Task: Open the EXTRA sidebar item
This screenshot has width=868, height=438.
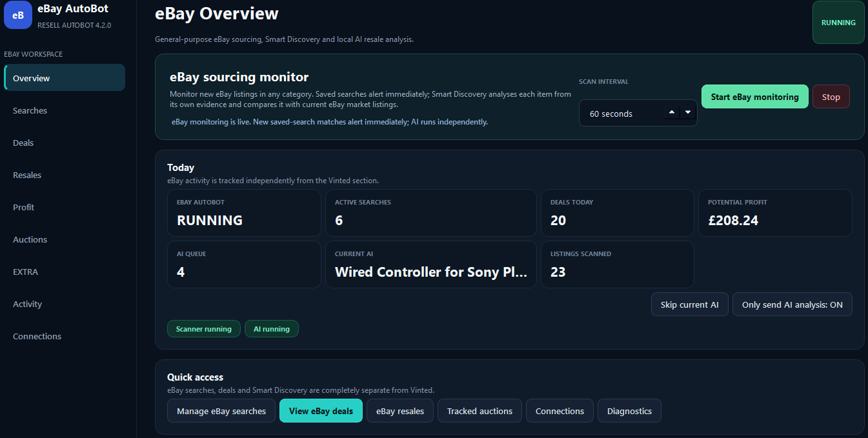Action: tap(65, 272)
